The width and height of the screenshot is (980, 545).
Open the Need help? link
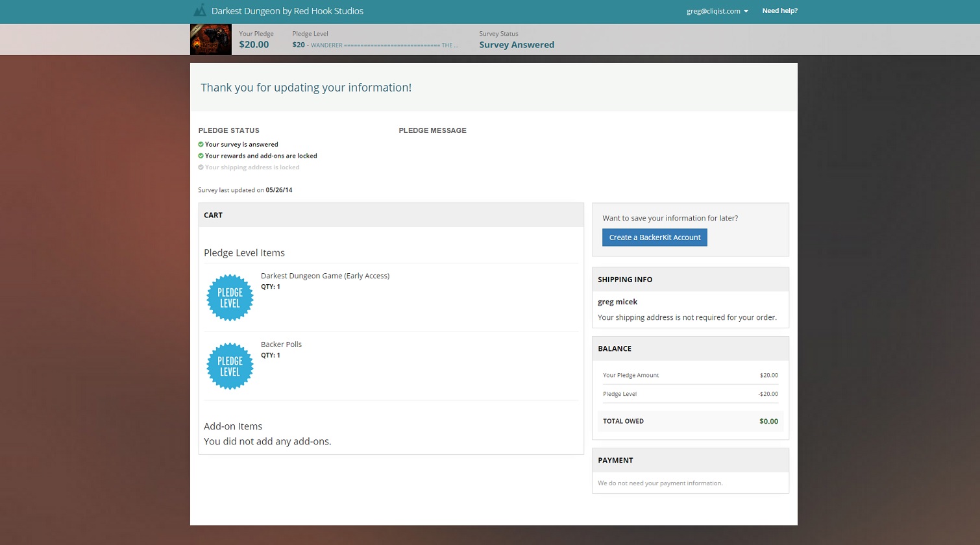[x=779, y=10]
